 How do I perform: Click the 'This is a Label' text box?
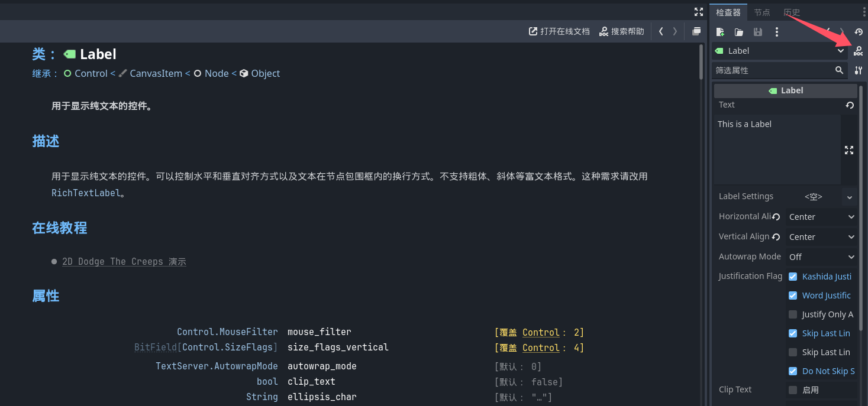click(777, 150)
